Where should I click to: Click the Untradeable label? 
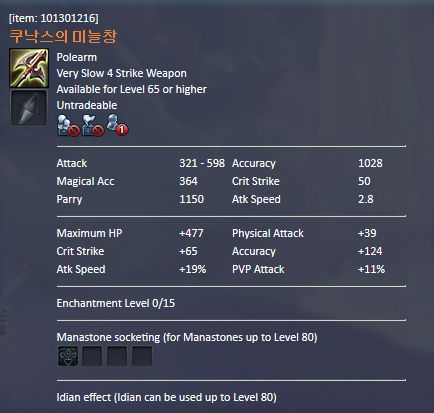click(x=87, y=105)
